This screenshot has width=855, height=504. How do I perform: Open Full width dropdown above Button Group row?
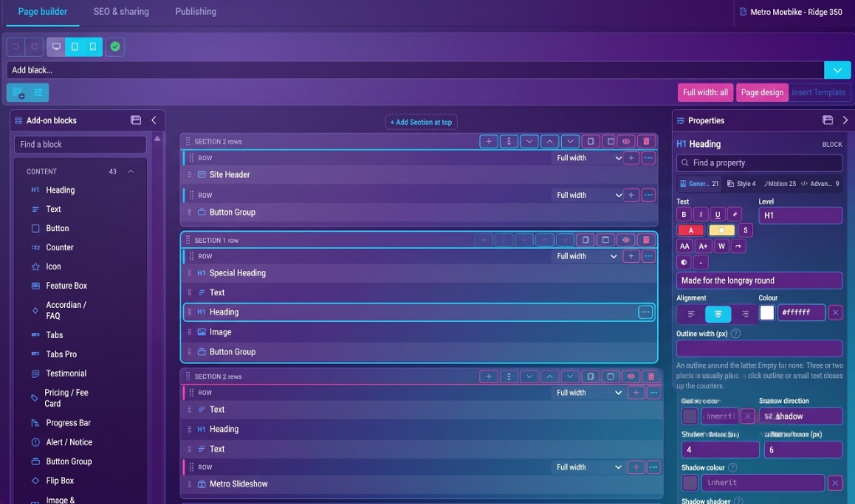[x=588, y=195]
